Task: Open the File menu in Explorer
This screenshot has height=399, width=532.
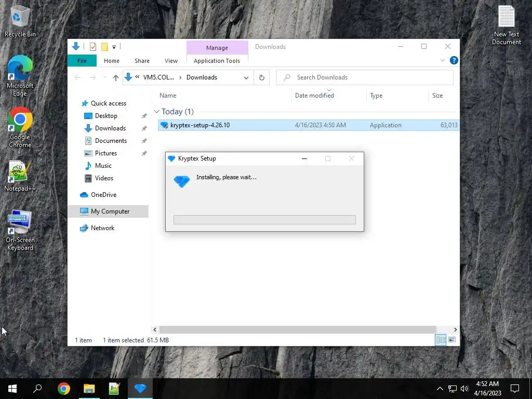Action: 82,61
